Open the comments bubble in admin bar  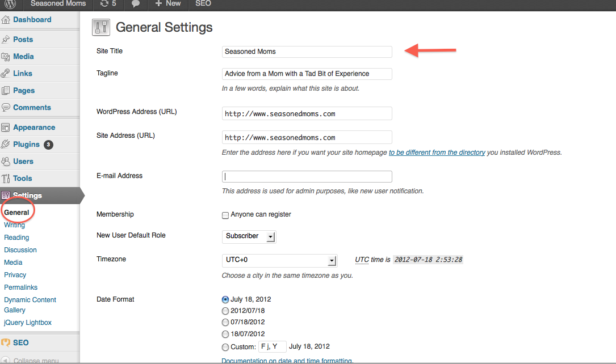click(136, 3)
